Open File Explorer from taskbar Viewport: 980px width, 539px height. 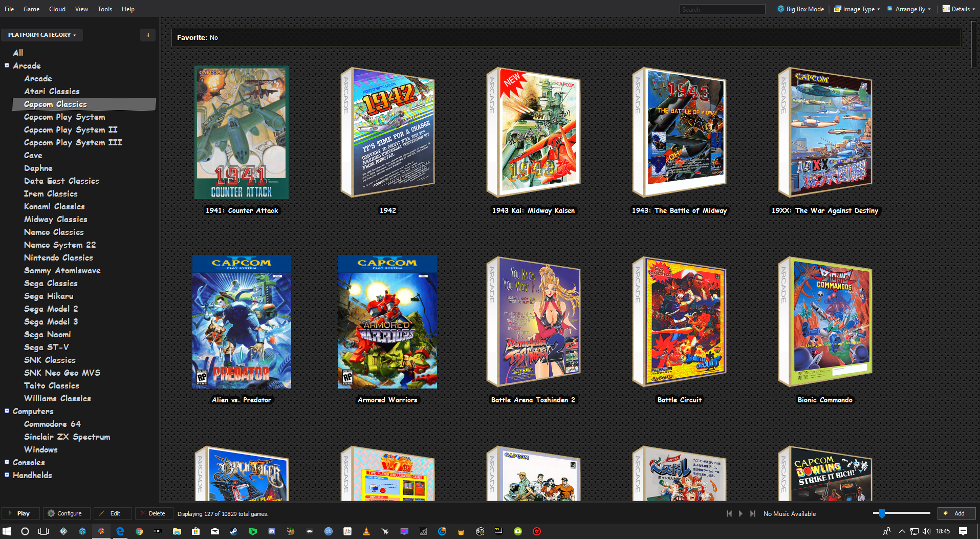tap(177, 531)
